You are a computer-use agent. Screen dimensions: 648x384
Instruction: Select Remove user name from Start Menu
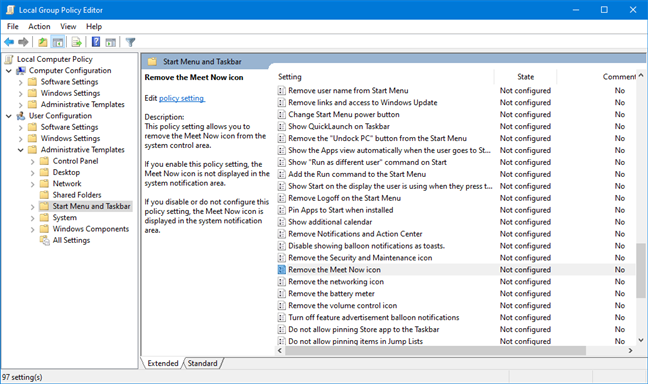[x=348, y=91]
